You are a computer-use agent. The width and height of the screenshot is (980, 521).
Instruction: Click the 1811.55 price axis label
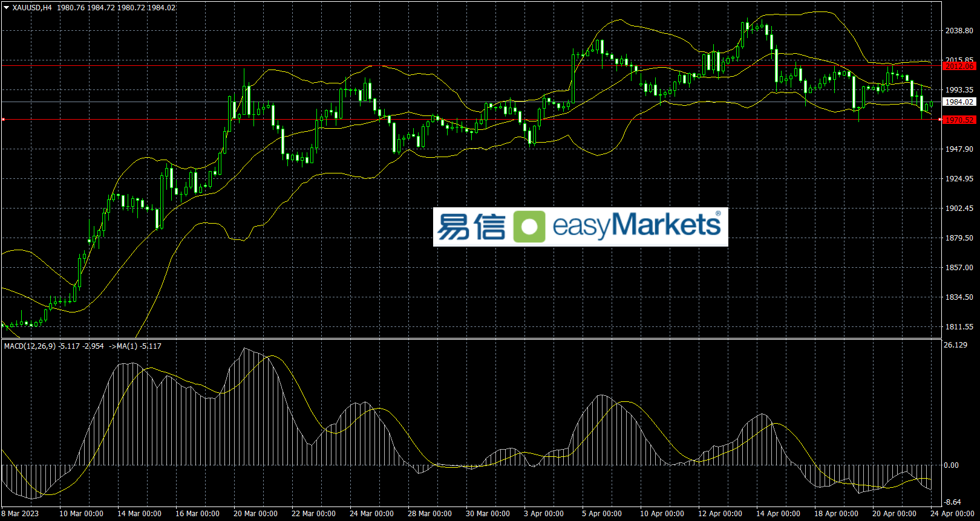[x=959, y=327]
